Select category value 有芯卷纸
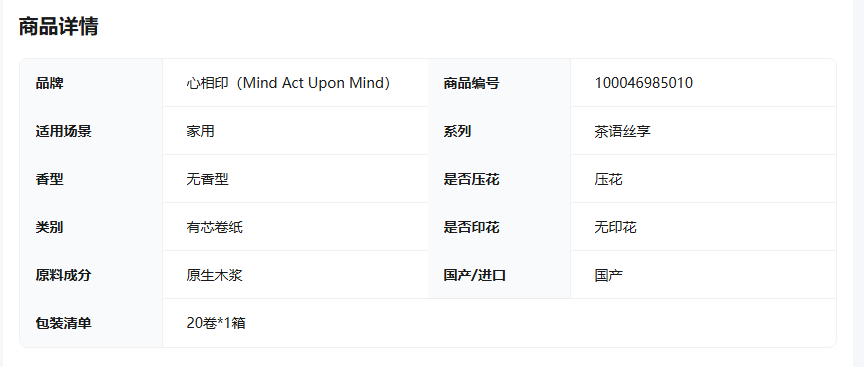Image resolution: width=864 pixels, height=367 pixels. pyautogui.click(x=214, y=227)
